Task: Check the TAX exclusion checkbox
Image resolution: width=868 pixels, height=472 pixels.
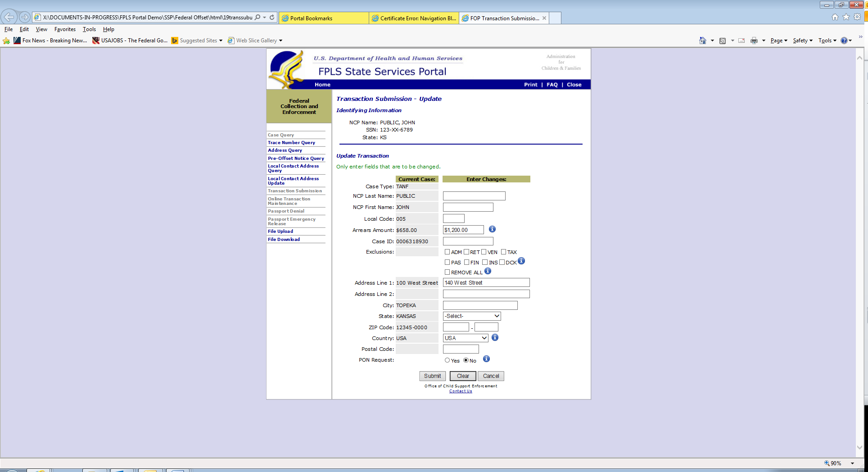Action: 504,252
